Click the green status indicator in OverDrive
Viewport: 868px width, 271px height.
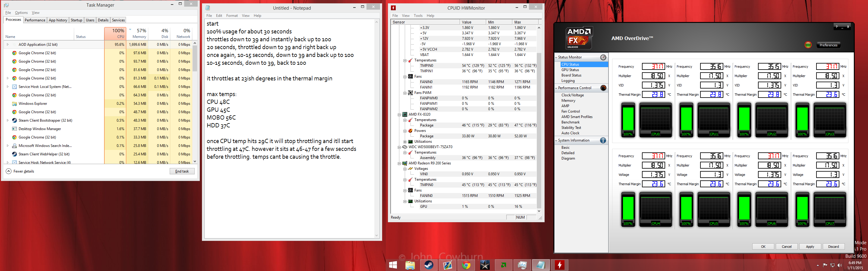pos(808,45)
